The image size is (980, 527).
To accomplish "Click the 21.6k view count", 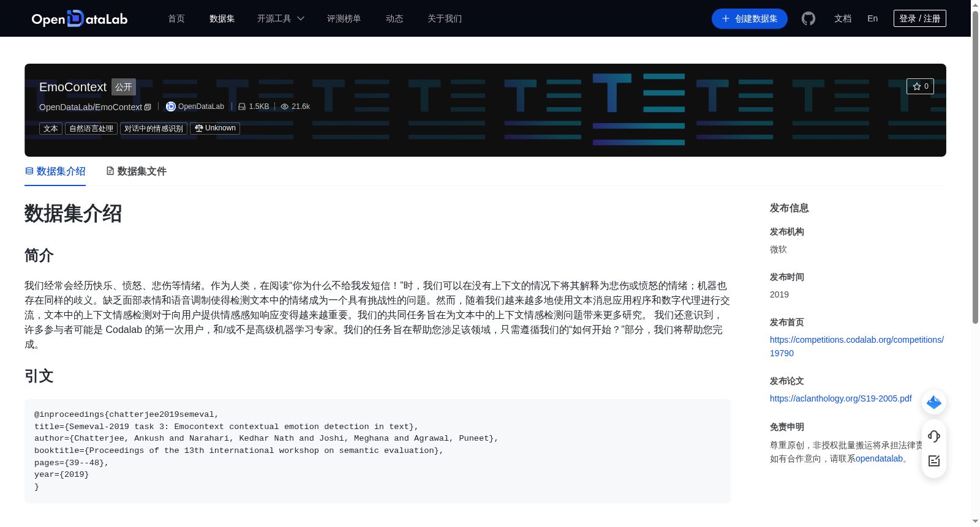I will [301, 107].
